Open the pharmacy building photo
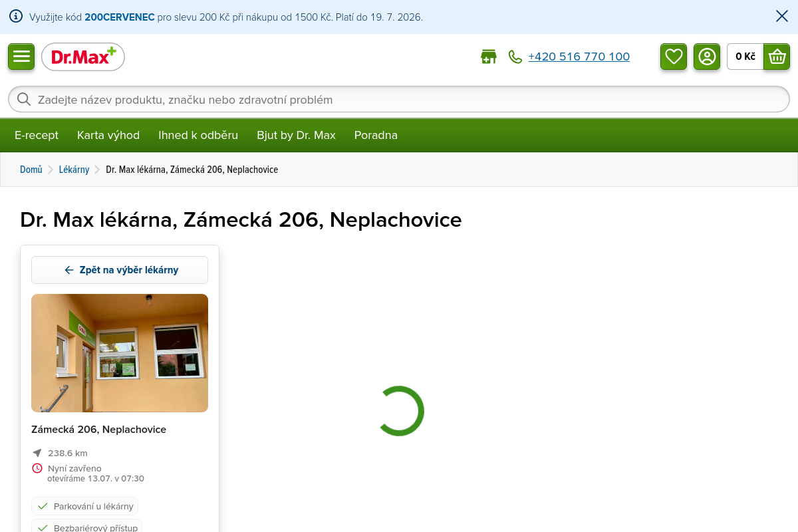 (120, 353)
